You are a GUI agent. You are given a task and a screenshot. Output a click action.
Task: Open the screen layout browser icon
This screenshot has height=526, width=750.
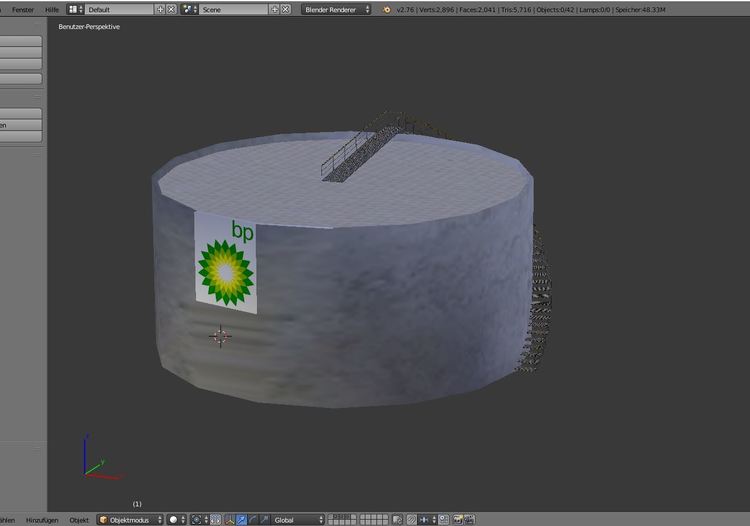coord(75,9)
